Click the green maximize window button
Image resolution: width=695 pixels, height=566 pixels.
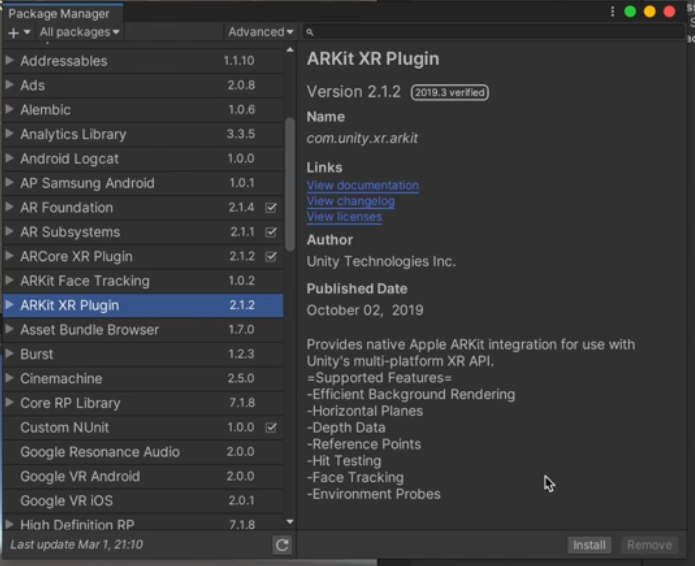(x=630, y=12)
